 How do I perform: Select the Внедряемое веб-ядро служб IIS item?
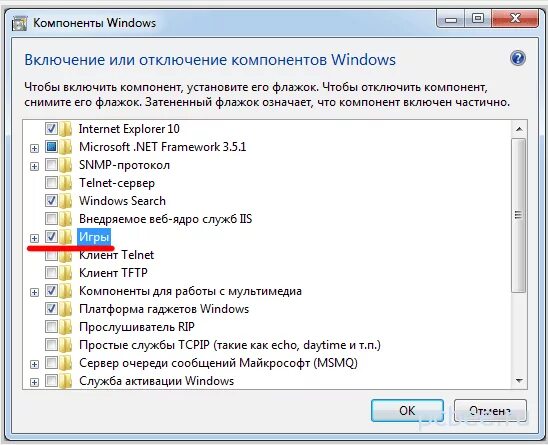tap(165, 219)
